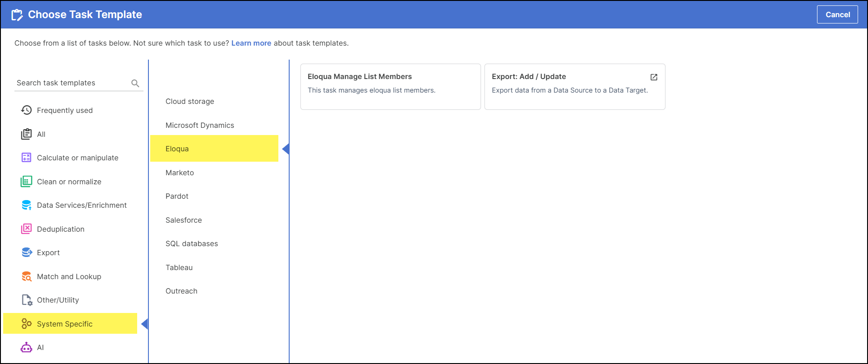
Task: Click the search magnifier icon
Action: [135, 83]
